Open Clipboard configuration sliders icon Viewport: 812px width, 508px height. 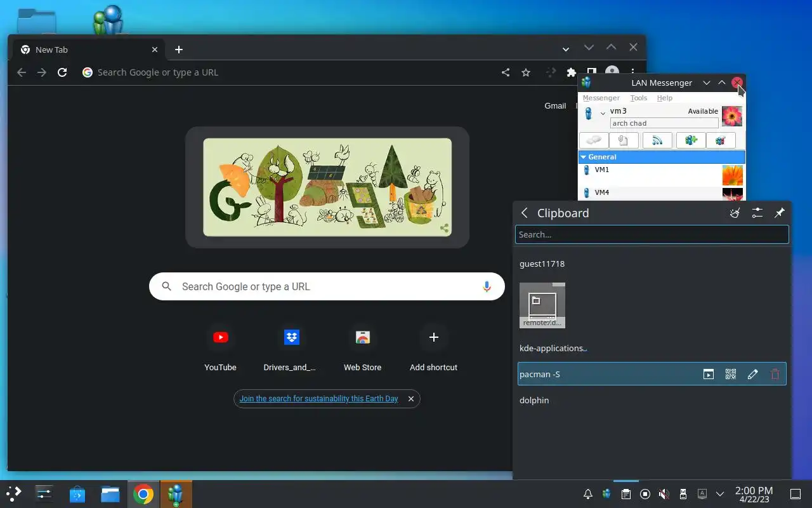pyautogui.click(x=757, y=213)
